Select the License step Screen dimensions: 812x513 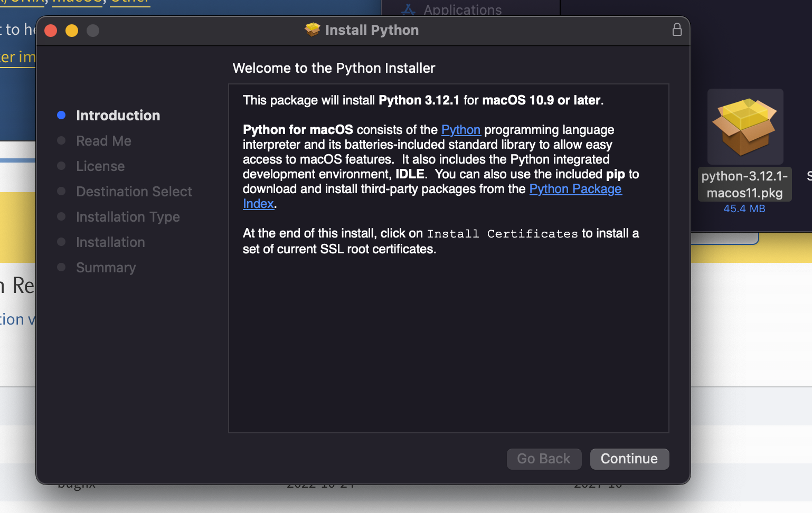click(x=100, y=166)
